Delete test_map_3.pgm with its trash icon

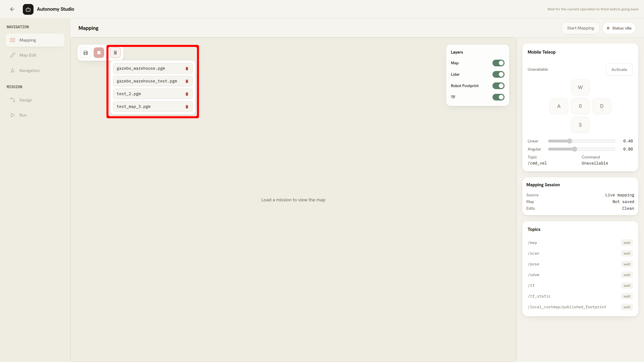pyautogui.click(x=187, y=107)
